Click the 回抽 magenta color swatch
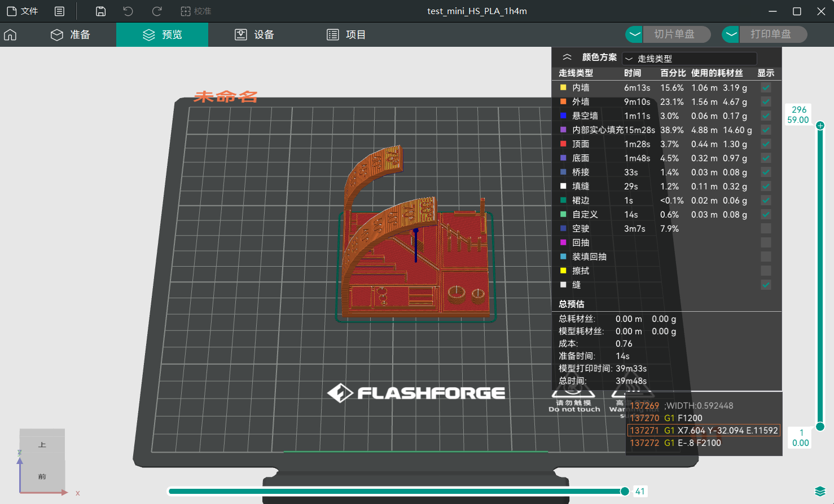This screenshot has height=504, width=834. click(x=563, y=242)
